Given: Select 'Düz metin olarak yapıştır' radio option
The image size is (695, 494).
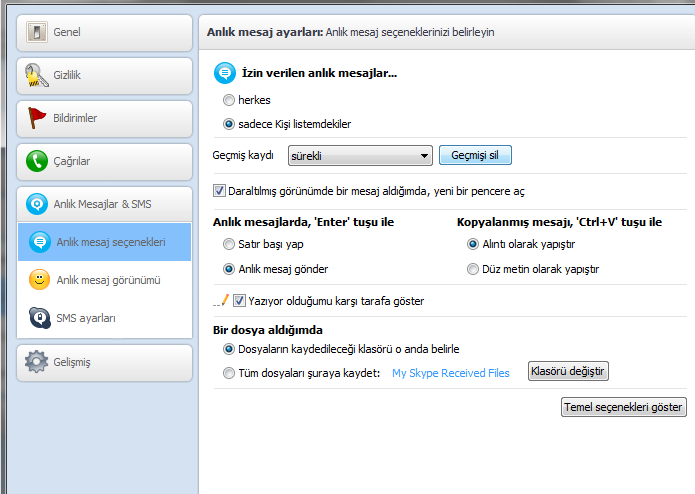Looking at the screenshot, I should coord(473,269).
